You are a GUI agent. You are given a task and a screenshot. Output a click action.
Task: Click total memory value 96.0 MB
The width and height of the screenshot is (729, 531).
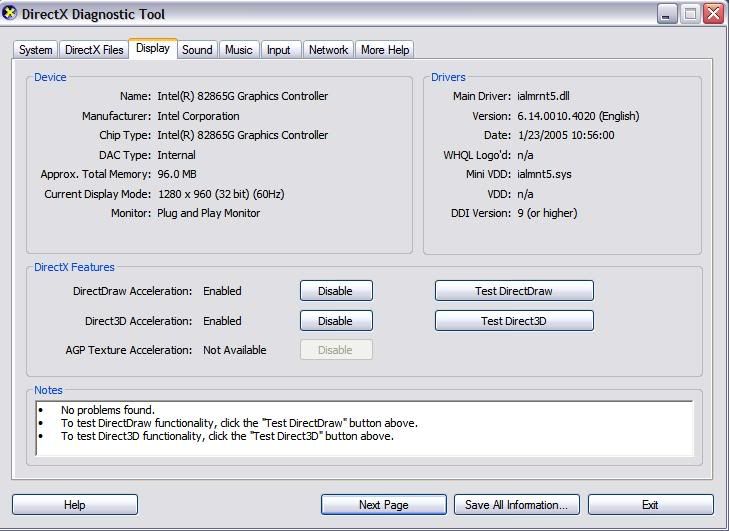[x=177, y=174]
